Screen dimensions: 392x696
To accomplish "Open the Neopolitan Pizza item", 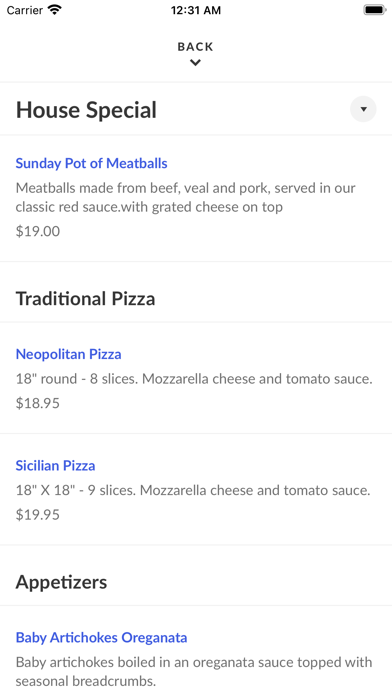I will click(x=68, y=354).
